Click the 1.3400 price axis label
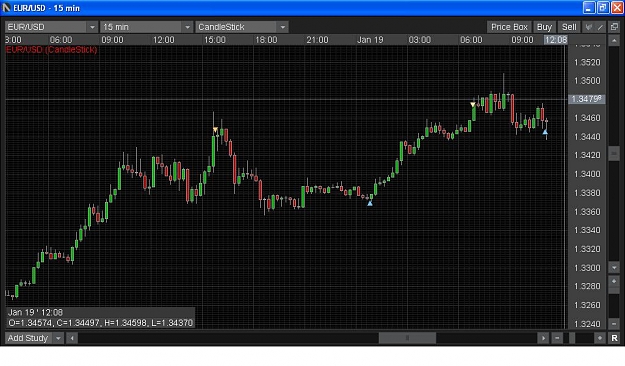 [x=587, y=174]
